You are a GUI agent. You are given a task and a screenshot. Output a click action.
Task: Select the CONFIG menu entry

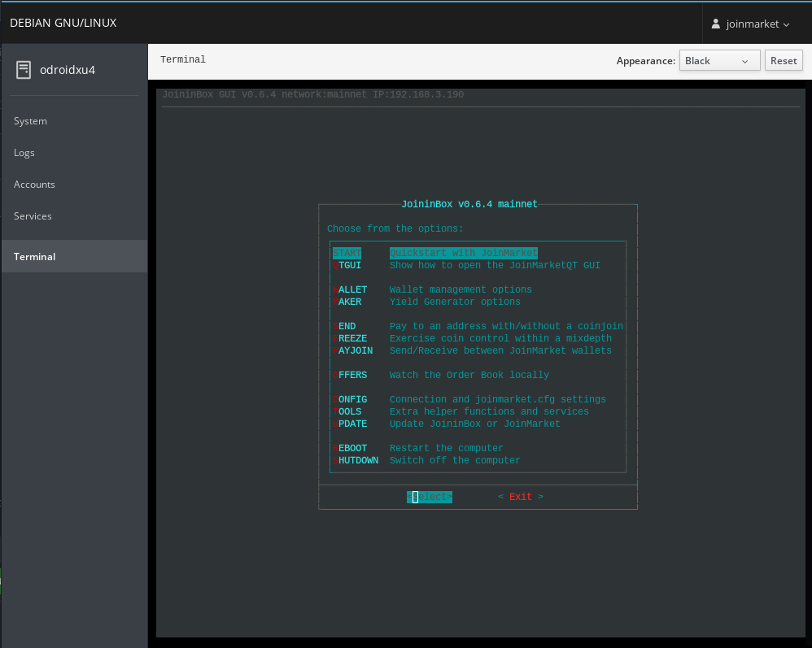click(x=350, y=399)
